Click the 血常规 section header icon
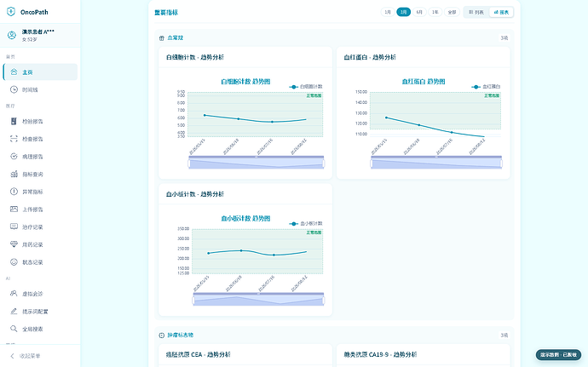Screen dimensions: 588x367 [162, 37]
